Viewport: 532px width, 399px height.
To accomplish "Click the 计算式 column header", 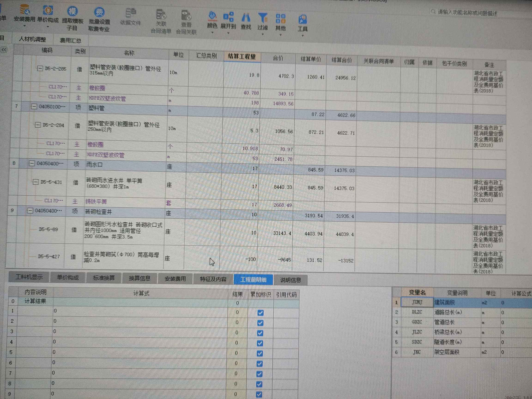I will pyautogui.click(x=141, y=293).
